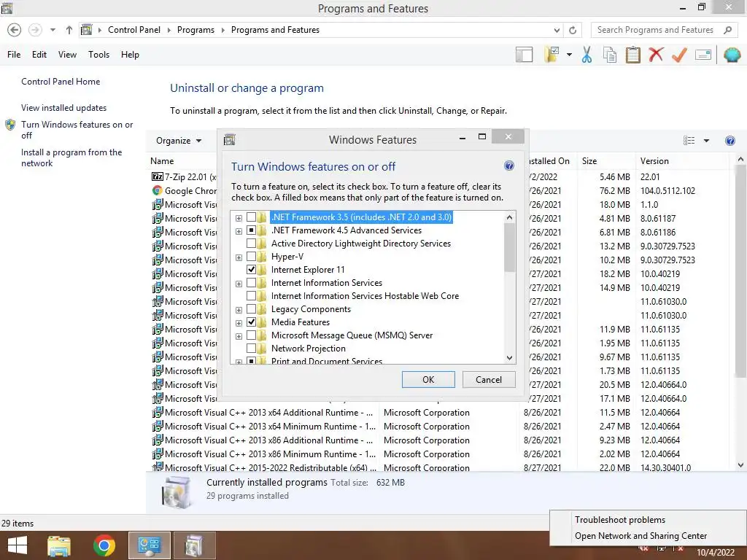The image size is (747, 560).
Task: Click the preview pane layout toolbar icon
Action: click(524, 55)
